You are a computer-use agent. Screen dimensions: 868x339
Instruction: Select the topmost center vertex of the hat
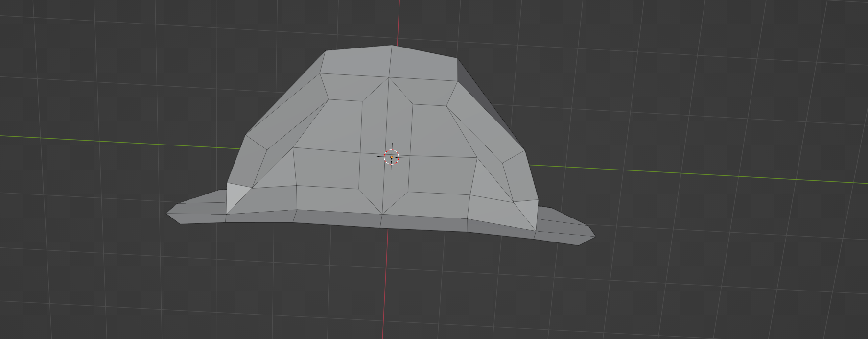point(392,46)
